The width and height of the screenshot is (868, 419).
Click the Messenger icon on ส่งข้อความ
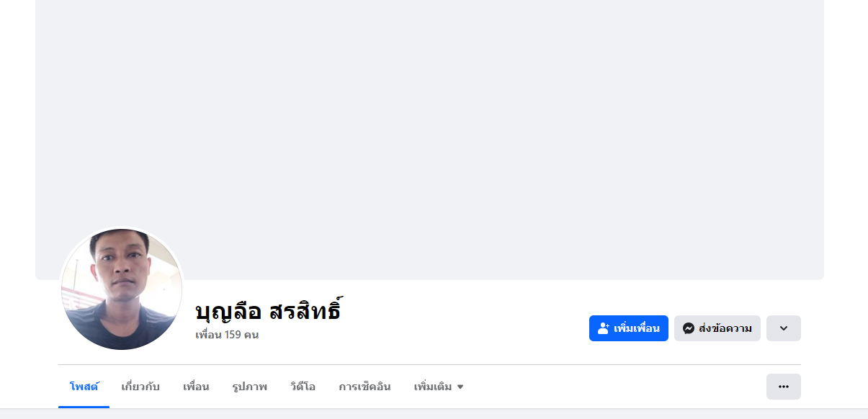pos(689,328)
